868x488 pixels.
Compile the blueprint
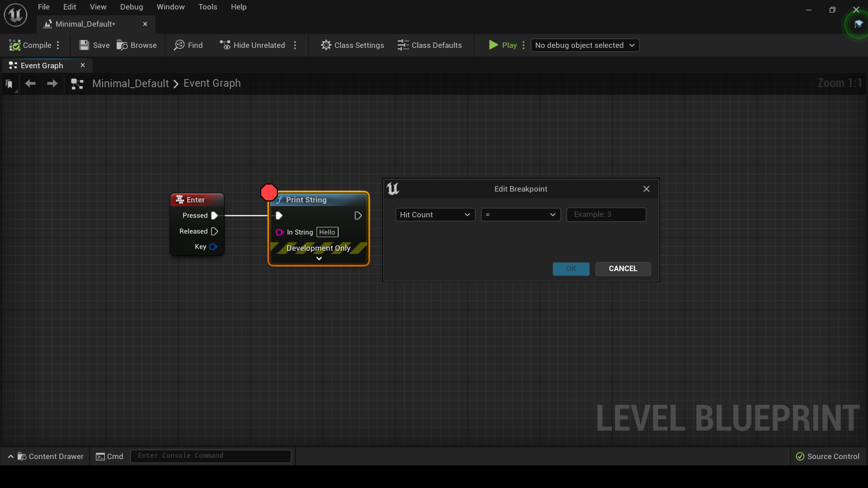coord(30,45)
